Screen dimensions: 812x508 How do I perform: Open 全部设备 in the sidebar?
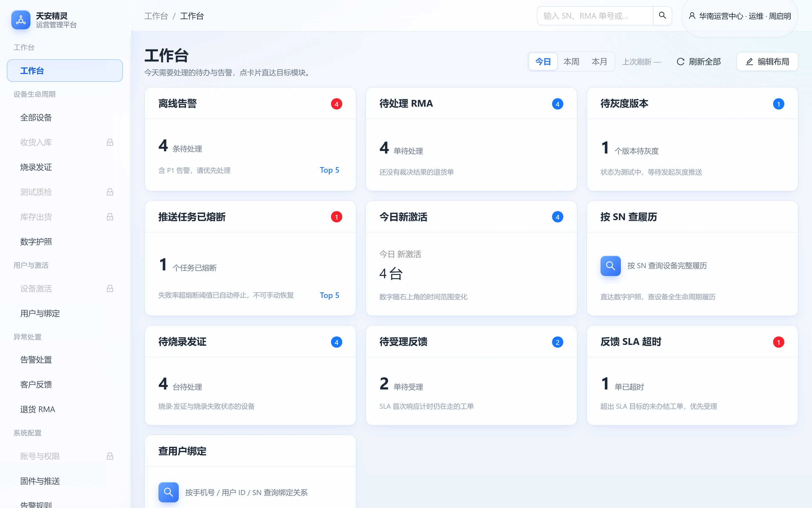pos(65,118)
